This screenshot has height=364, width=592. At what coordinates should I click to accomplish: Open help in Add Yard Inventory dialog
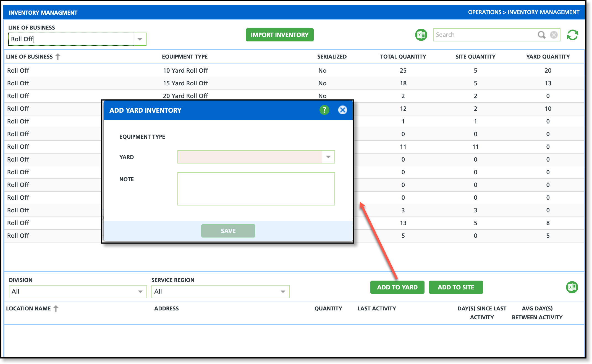[324, 110]
